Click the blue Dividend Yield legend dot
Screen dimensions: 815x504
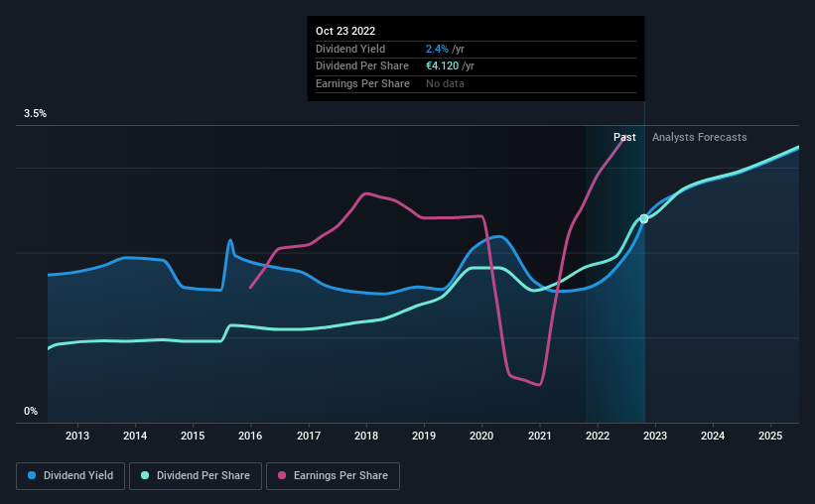point(32,475)
